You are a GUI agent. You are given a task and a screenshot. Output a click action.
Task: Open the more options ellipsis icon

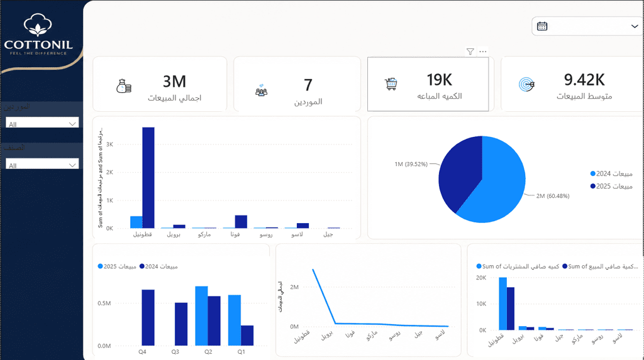pos(483,52)
